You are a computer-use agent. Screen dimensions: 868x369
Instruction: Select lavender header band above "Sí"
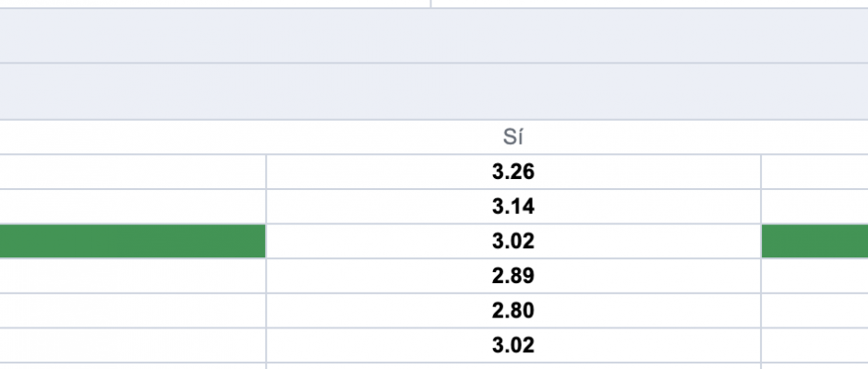coord(434,91)
